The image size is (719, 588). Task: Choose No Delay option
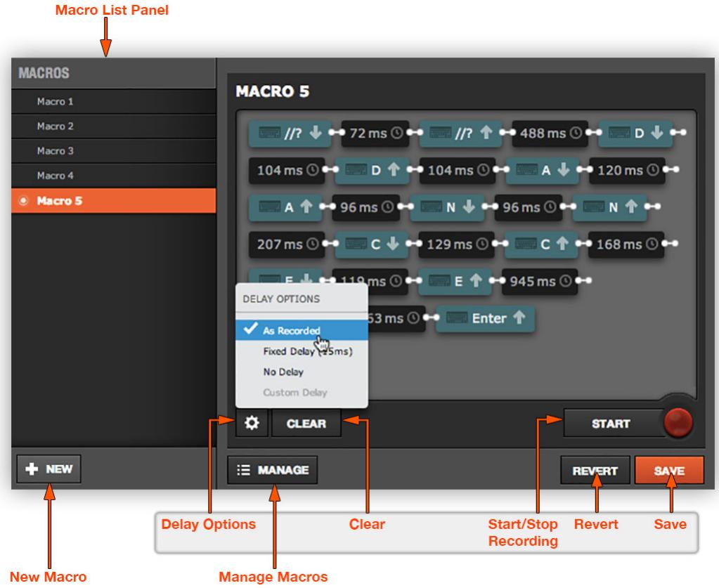pyautogui.click(x=302, y=372)
